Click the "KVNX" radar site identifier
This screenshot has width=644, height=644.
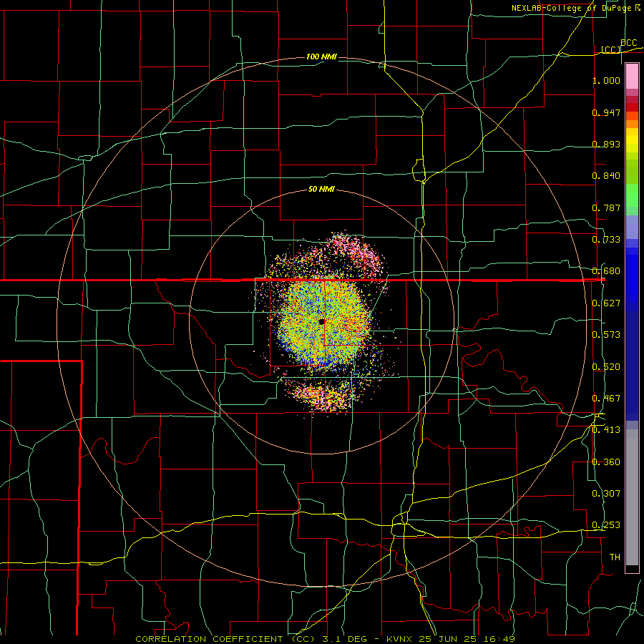tap(401, 639)
